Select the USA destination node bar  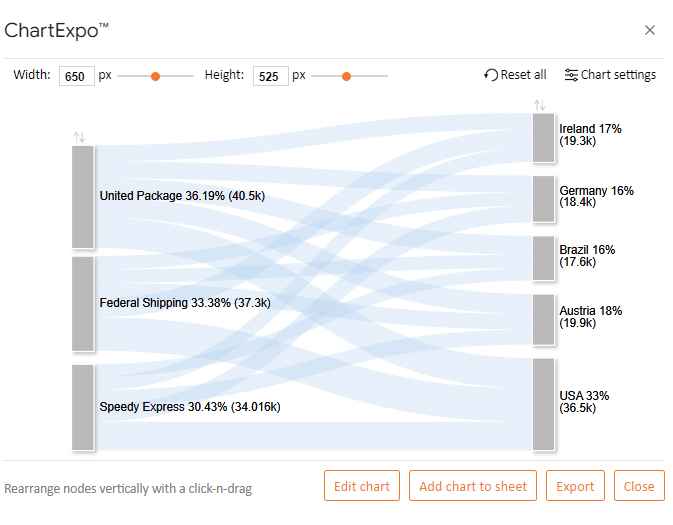tap(543, 404)
